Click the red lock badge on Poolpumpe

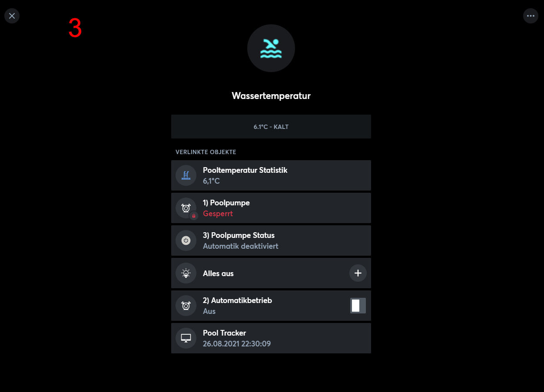click(x=194, y=215)
